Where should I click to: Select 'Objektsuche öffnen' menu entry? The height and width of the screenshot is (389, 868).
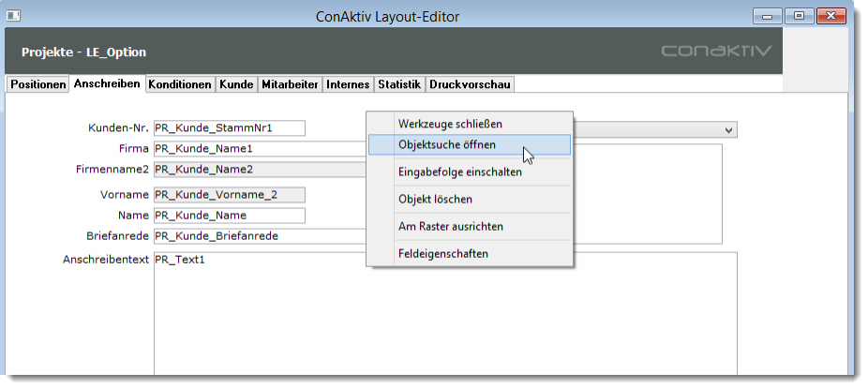(x=446, y=145)
